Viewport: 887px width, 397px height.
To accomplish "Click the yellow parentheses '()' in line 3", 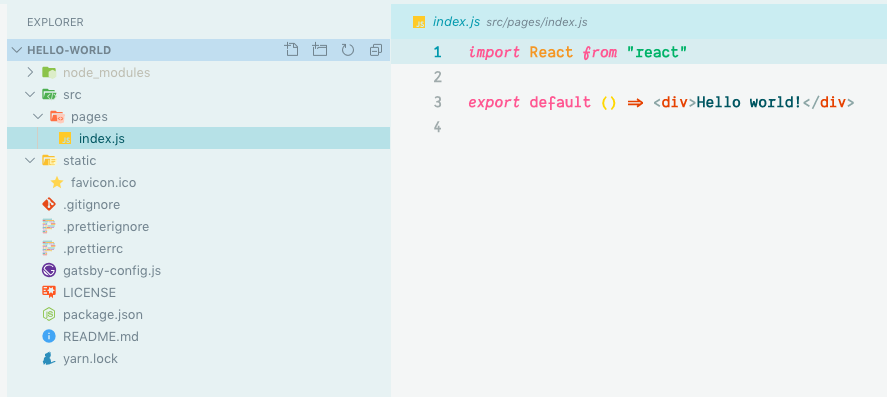I will pyautogui.click(x=609, y=103).
